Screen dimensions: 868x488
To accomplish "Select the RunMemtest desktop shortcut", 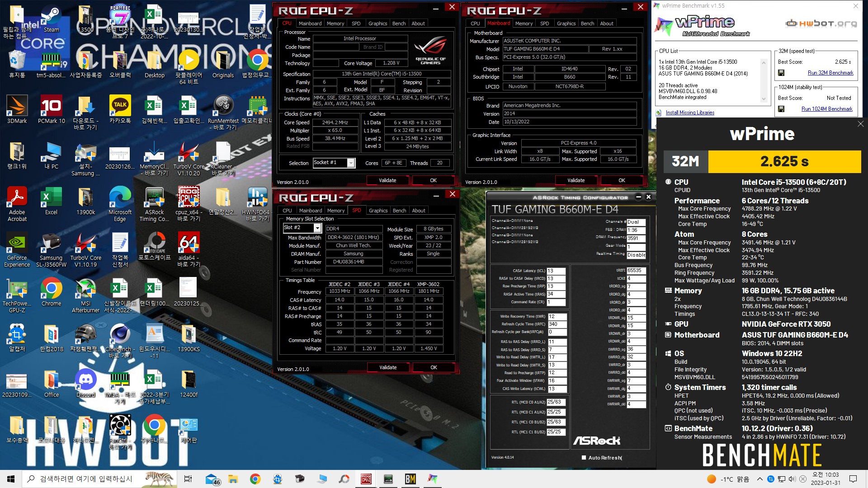I will point(223,113).
